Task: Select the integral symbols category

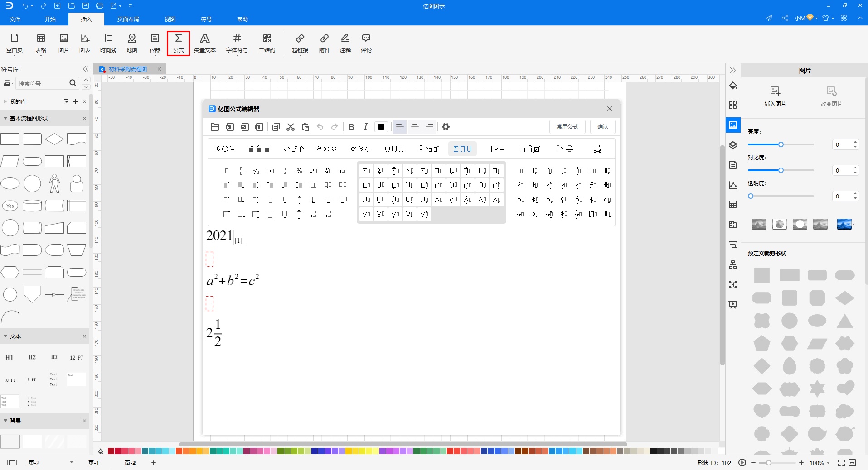Action: pyautogui.click(x=497, y=149)
